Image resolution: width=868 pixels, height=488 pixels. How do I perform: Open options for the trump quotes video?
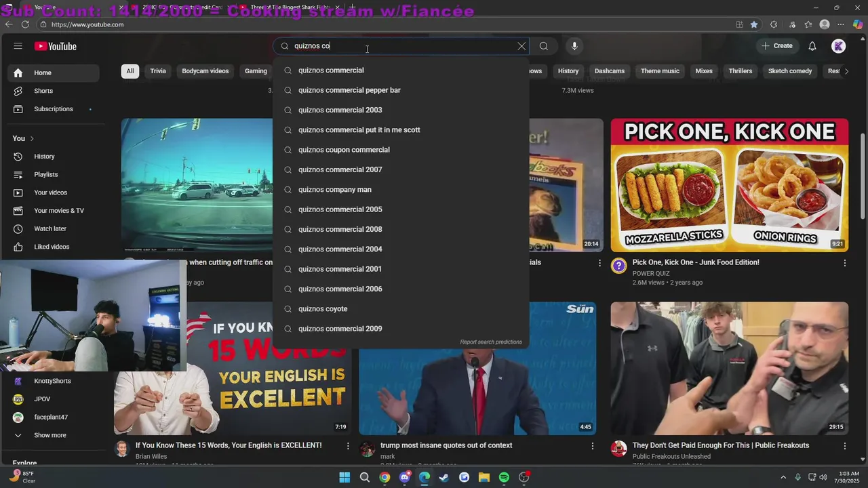[x=593, y=446]
